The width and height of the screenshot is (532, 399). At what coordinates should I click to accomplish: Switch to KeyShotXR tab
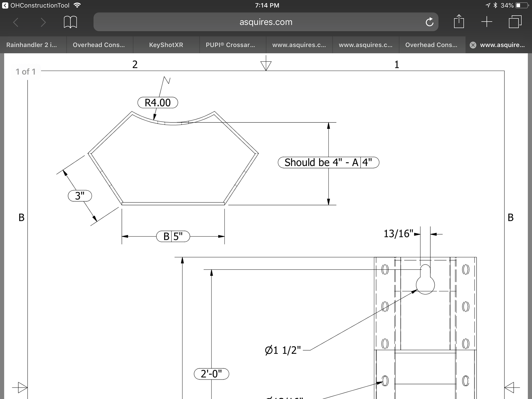(x=166, y=45)
